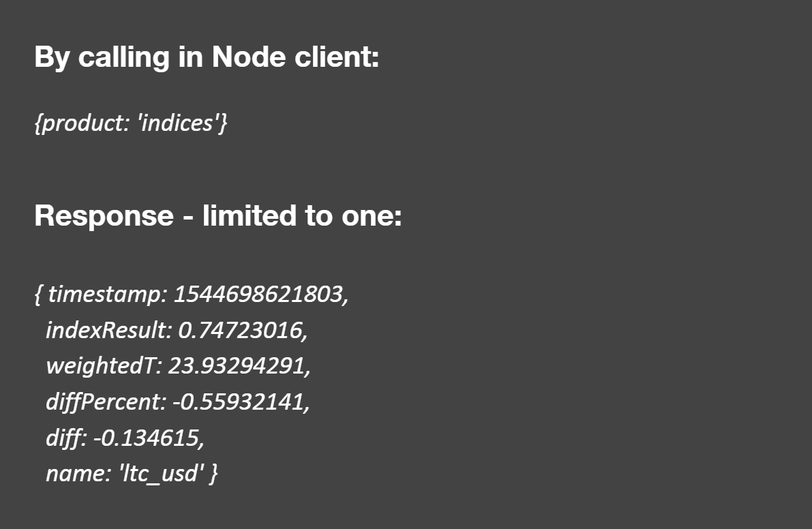The image size is (812, 529).
Task: Click the diff value -0.134615
Action: coord(148,437)
